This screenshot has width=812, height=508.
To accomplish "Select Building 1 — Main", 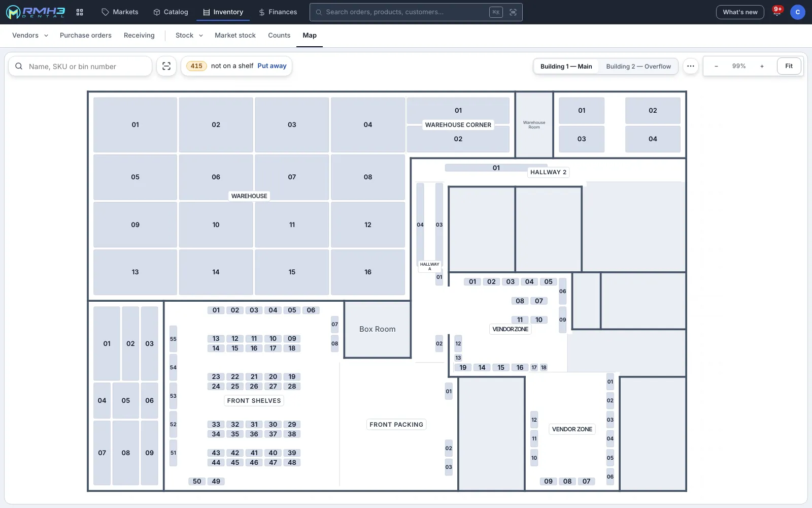I will point(566,67).
